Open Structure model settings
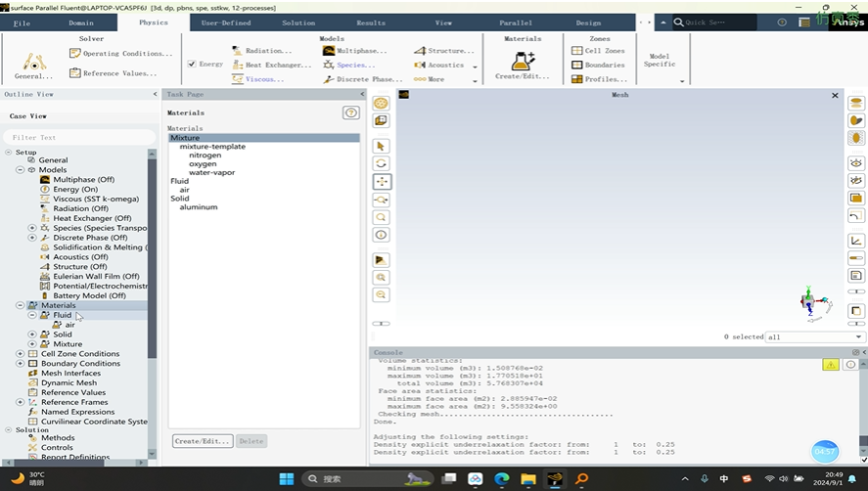The height and width of the screenshot is (491, 868). tap(444, 51)
